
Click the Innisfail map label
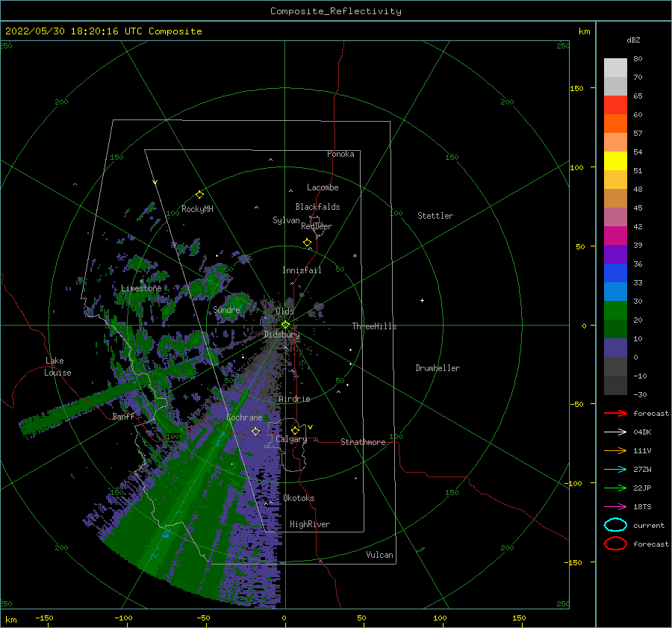302,270
